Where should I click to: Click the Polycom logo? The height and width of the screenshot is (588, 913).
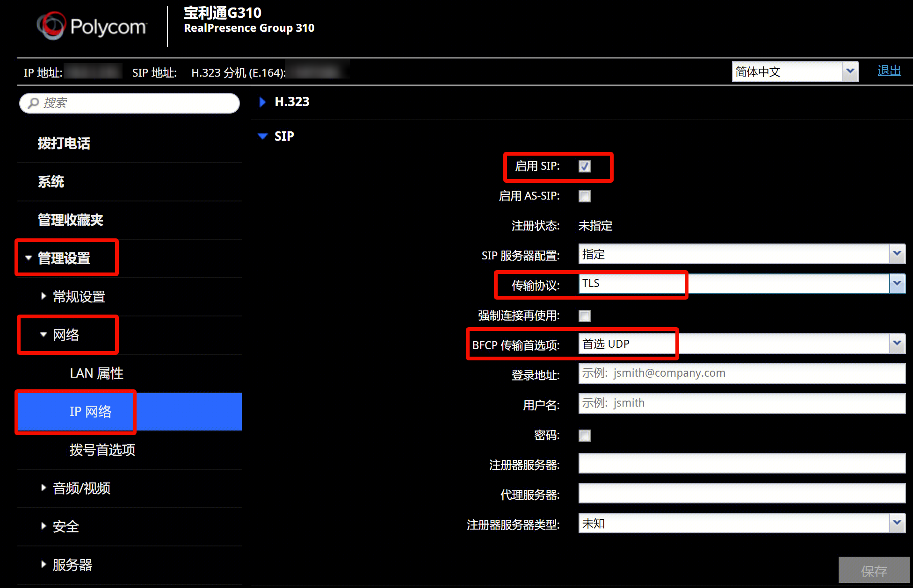pos(92,26)
